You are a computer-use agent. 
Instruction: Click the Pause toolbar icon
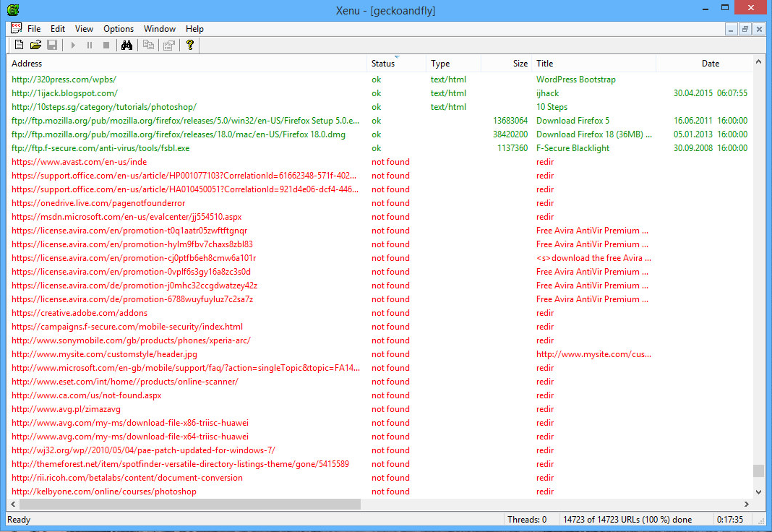90,46
